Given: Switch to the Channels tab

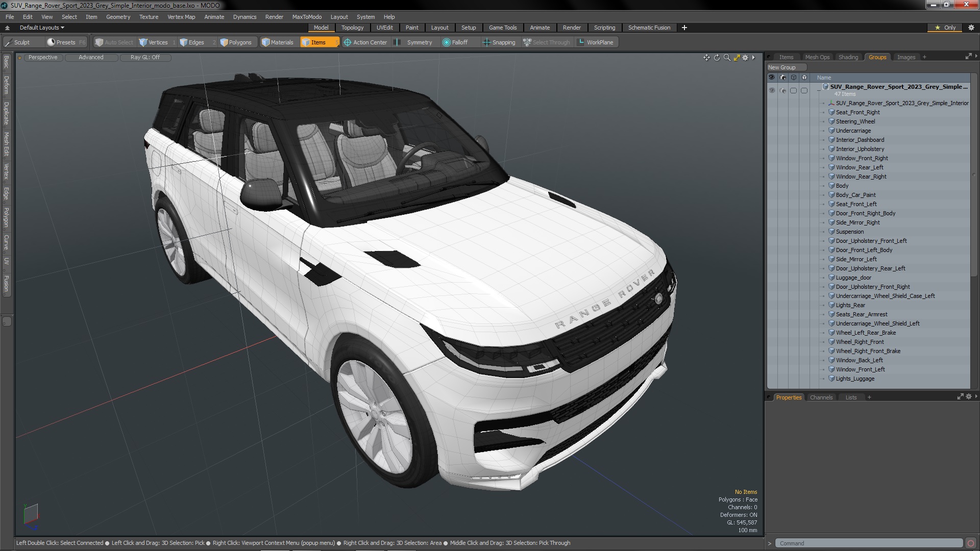Looking at the screenshot, I should 821,397.
